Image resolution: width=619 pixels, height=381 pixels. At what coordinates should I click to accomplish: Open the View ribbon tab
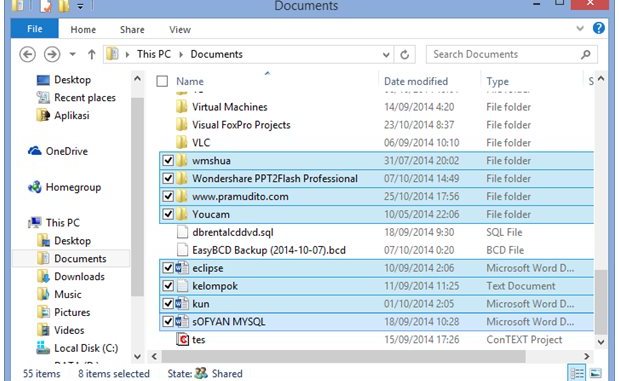pos(180,29)
